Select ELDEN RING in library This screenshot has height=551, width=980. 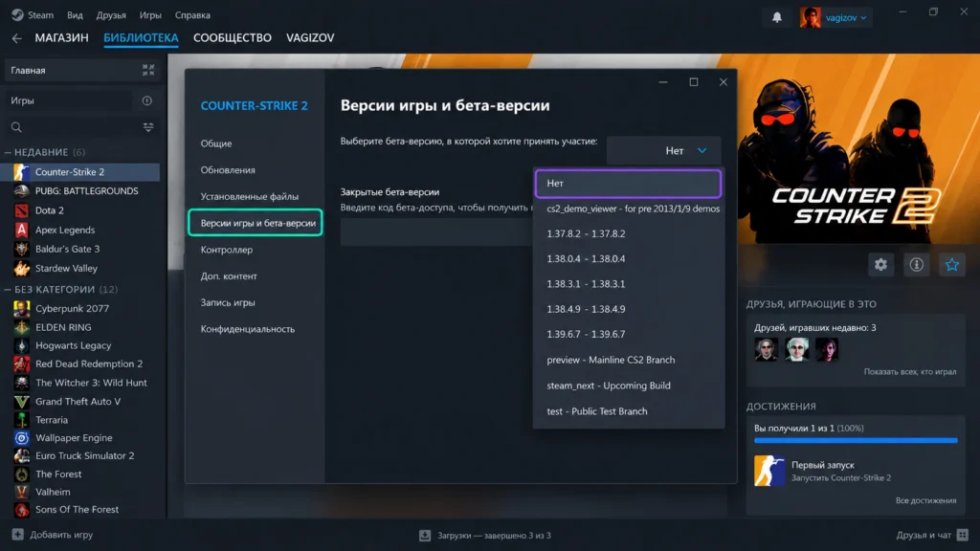click(x=63, y=327)
